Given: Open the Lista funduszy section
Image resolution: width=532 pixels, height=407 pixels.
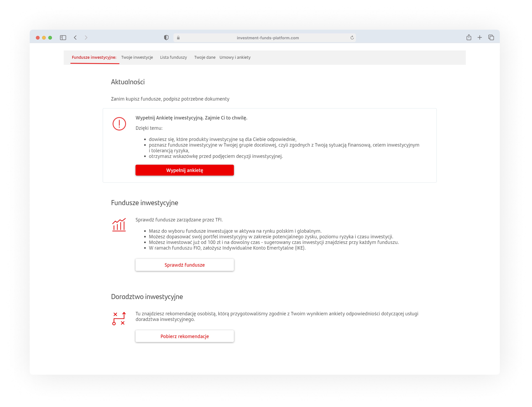Looking at the screenshot, I should (x=173, y=57).
